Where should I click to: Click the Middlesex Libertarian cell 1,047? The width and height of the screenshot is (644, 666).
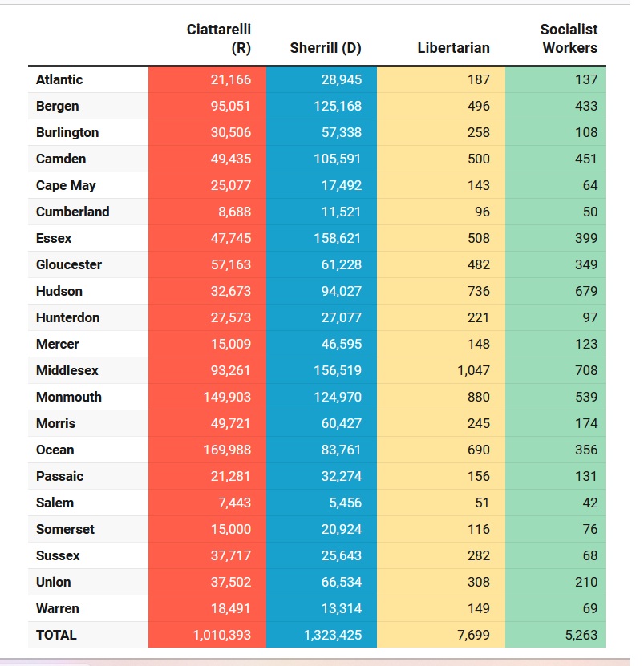472,370
